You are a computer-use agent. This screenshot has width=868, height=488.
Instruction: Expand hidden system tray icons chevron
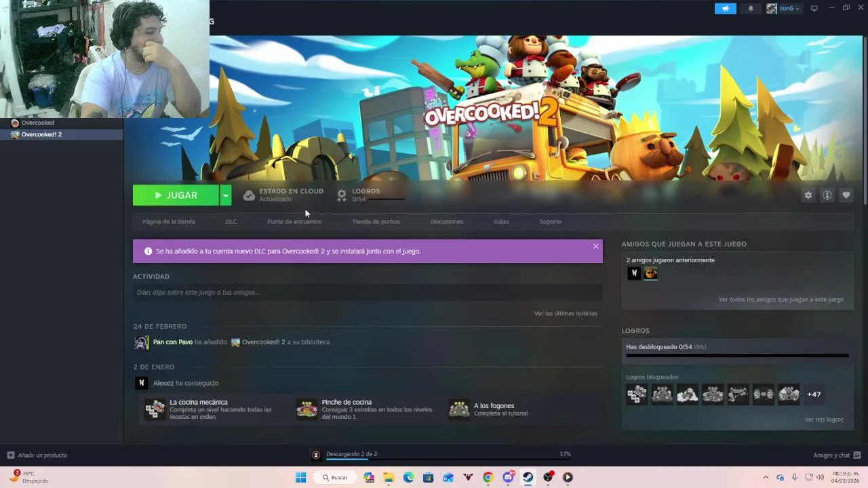click(766, 477)
